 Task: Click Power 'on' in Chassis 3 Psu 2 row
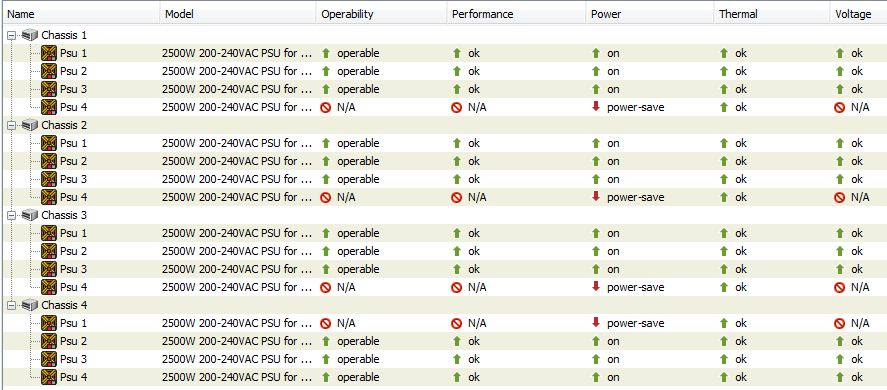(613, 251)
